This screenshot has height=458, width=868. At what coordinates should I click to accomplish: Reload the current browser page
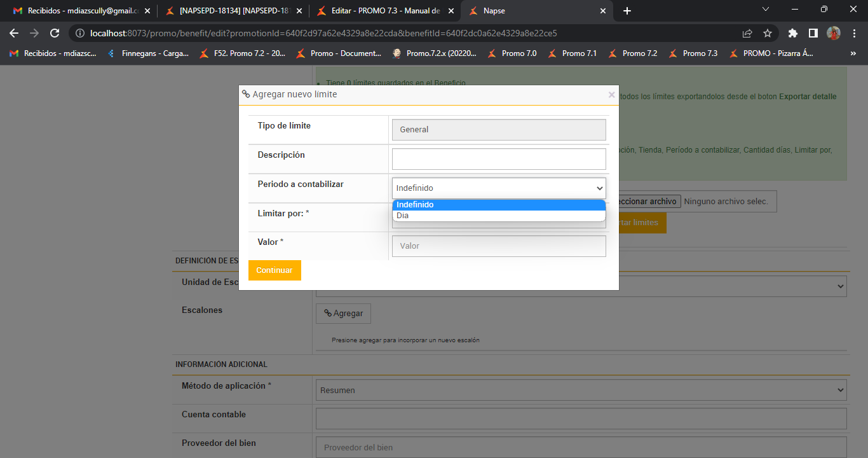[x=55, y=33]
